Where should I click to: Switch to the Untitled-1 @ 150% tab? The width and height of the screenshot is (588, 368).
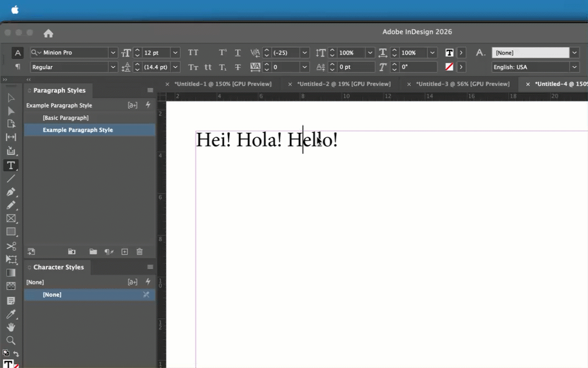(223, 84)
